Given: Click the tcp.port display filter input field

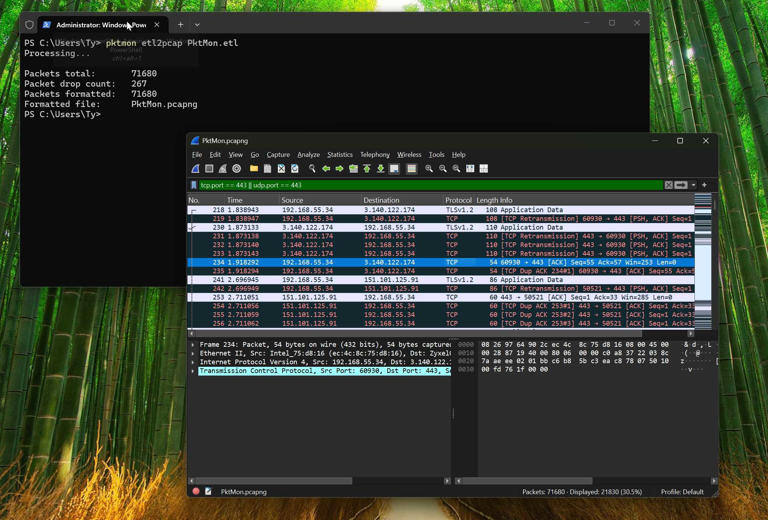Looking at the screenshot, I should (431, 185).
